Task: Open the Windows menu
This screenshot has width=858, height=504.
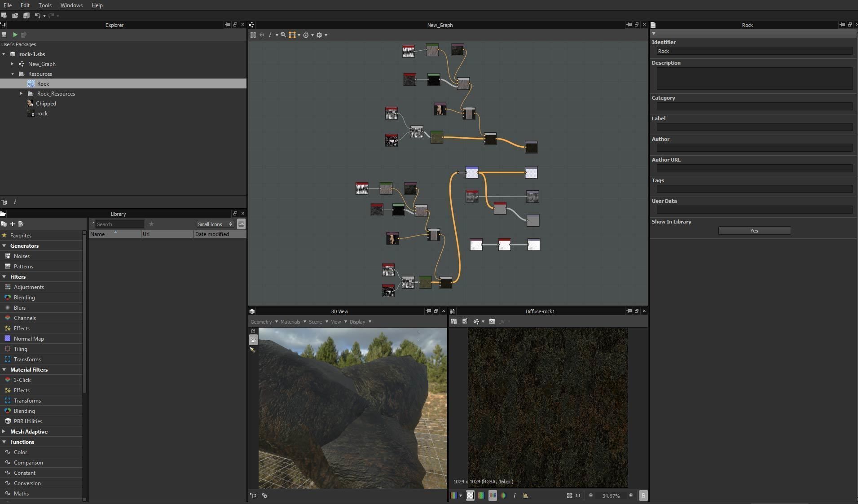Action: (71, 5)
